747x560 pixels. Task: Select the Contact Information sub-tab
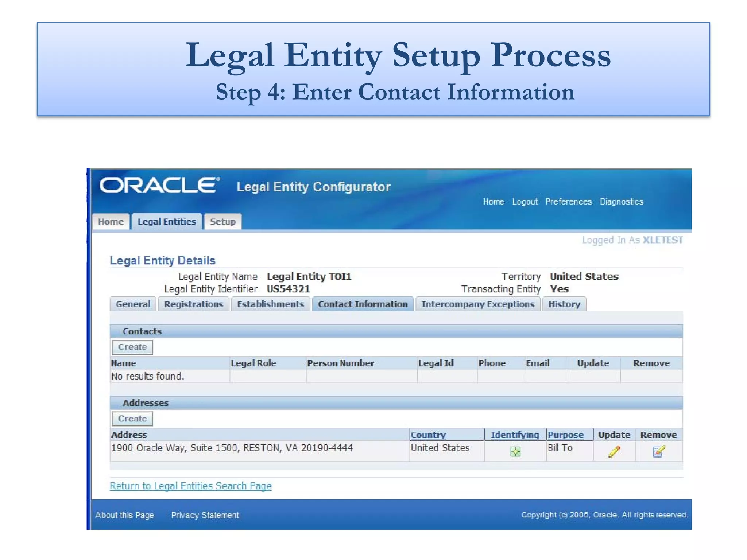(x=363, y=304)
